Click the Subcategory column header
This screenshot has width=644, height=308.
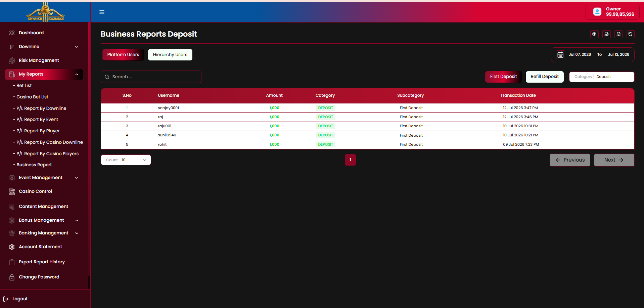click(x=410, y=95)
